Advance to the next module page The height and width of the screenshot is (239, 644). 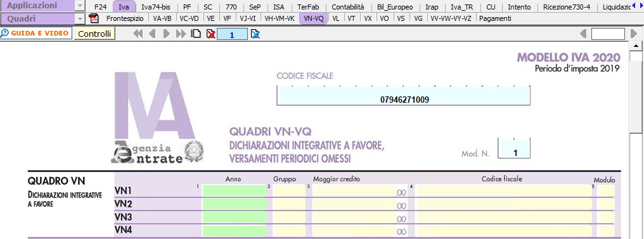click(166, 34)
